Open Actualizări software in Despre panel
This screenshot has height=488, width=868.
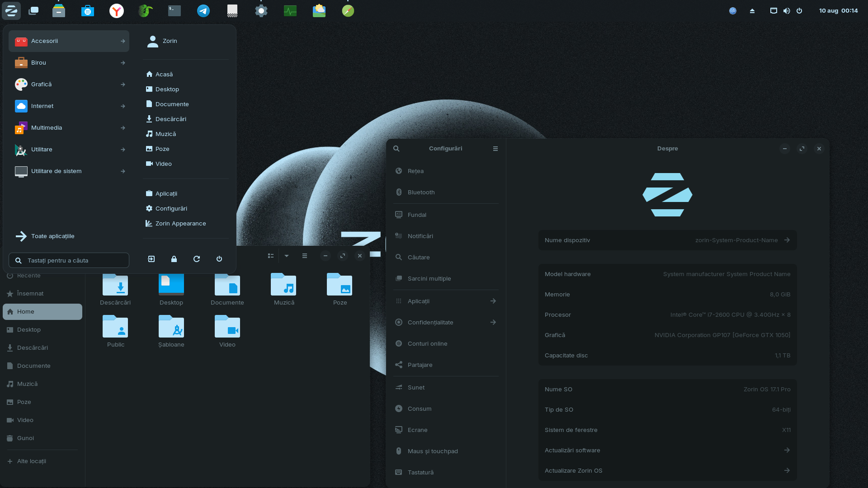667,450
